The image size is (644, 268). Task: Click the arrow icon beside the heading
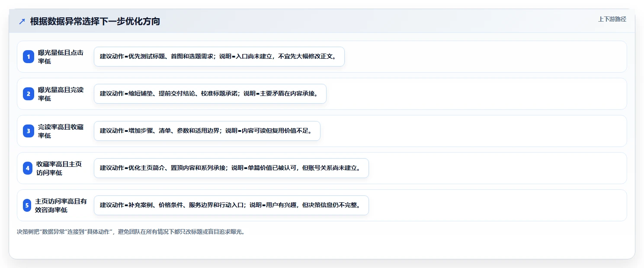point(22,22)
